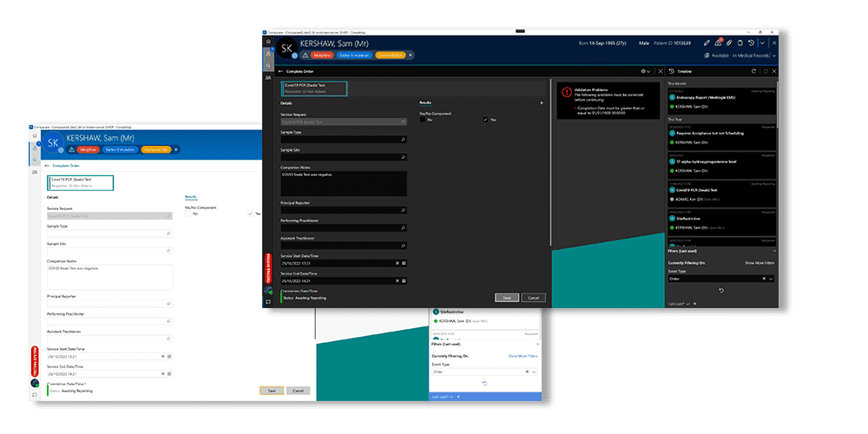Viewport: 868px width, 434px height.
Task: Click the history clock icon in patient header
Action: 751,43
